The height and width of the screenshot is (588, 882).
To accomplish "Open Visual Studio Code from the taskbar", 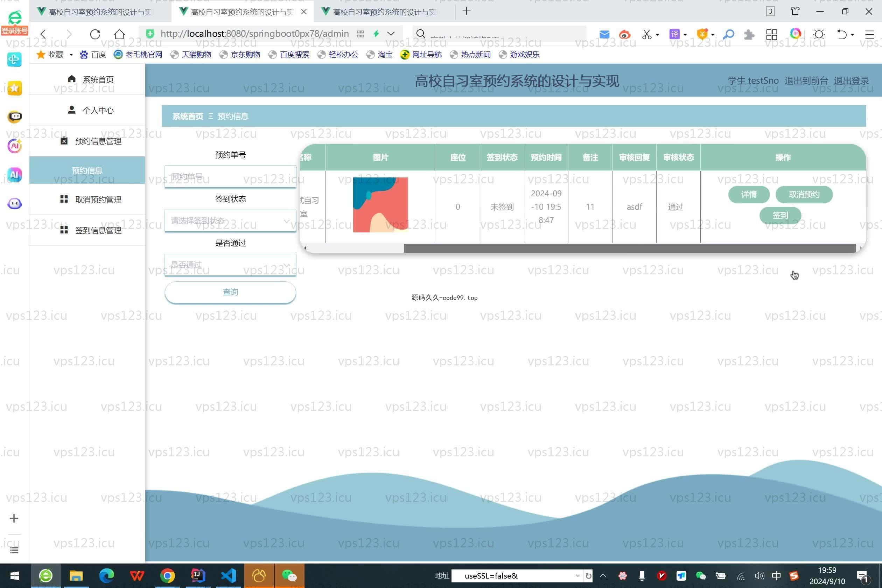I will (228, 576).
